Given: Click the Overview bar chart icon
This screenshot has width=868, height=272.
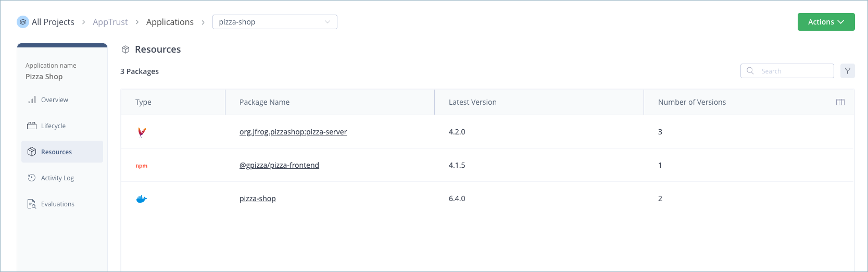Looking at the screenshot, I should point(32,100).
